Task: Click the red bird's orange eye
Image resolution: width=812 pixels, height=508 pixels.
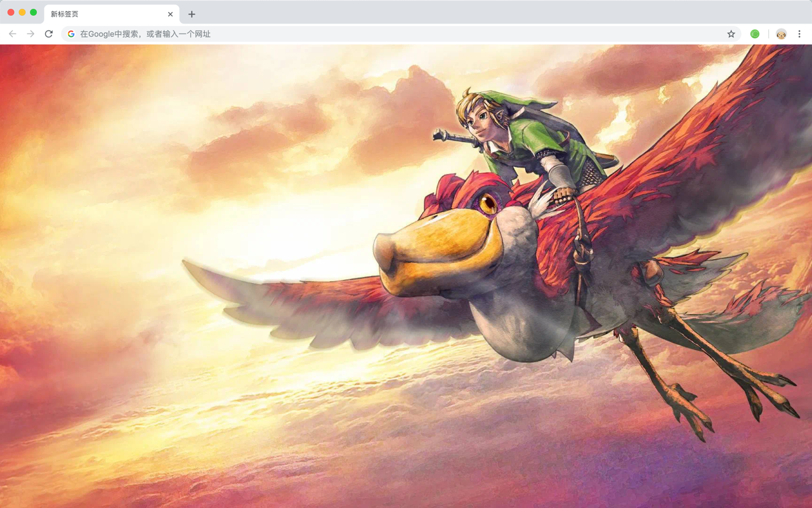Action: coord(488,204)
